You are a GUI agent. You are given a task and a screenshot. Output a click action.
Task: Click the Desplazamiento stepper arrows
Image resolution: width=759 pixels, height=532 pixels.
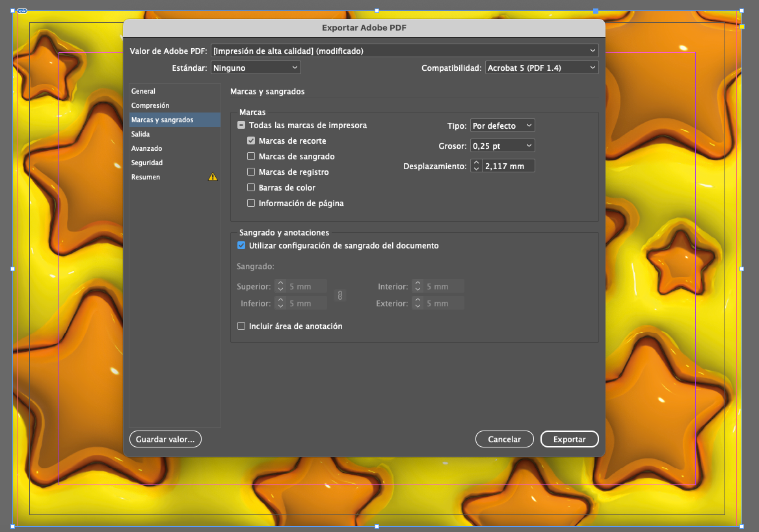(x=476, y=166)
